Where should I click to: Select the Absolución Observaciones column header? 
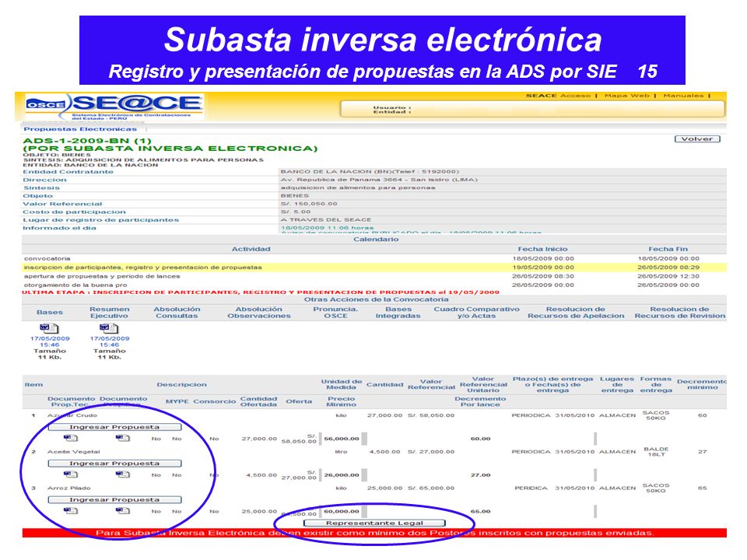(x=258, y=313)
